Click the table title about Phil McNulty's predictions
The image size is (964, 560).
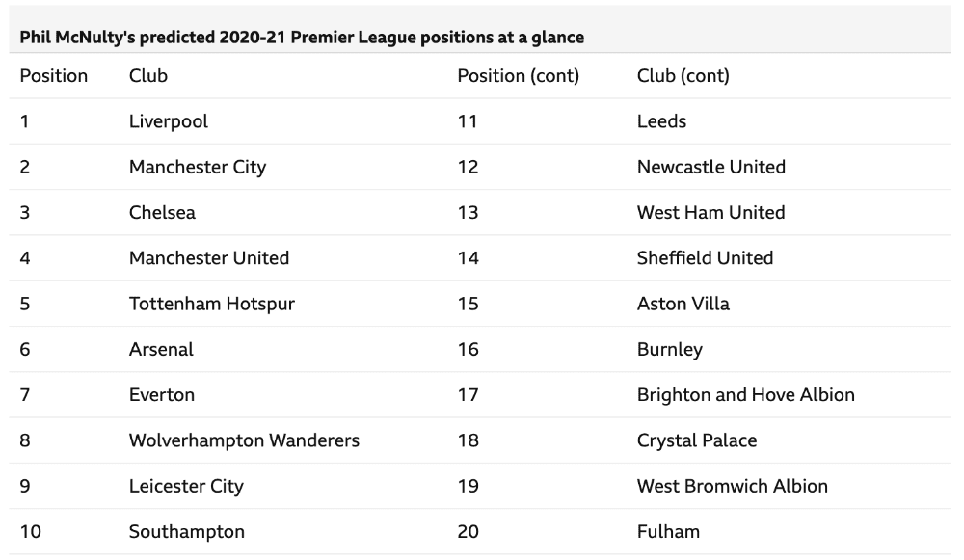(x=302, y=38)
